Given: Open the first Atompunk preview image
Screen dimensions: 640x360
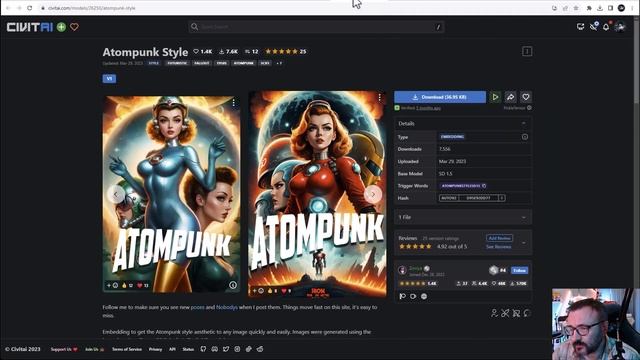Looking at the screenshot, I should pyautogui.click(x=171, y=194).
